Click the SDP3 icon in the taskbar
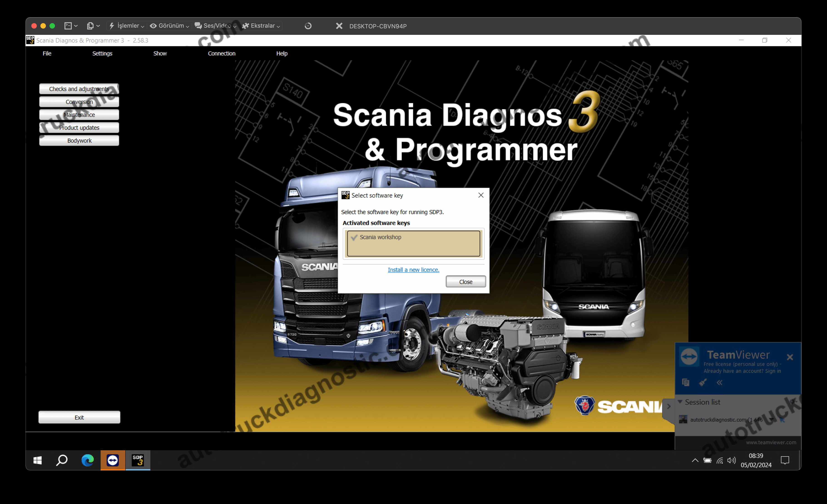The height and width of the screenshot is (504, 827). pyautogui.click(x=138, y=460)
